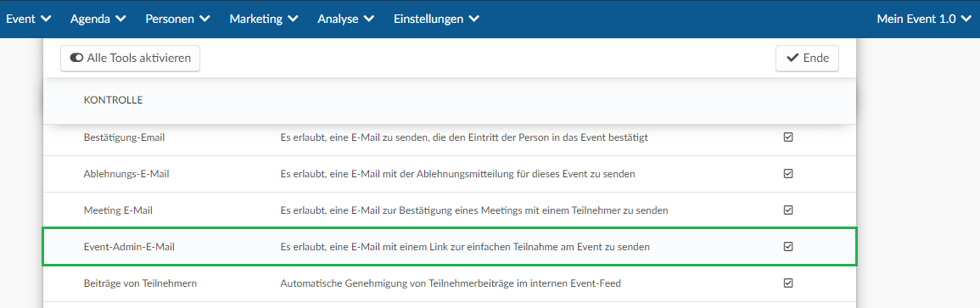Viewport: 980px width, 308px height.
Task: Toggle the Event-Admin-E-Mail checkbox
Action: click(x=788, y=247)
